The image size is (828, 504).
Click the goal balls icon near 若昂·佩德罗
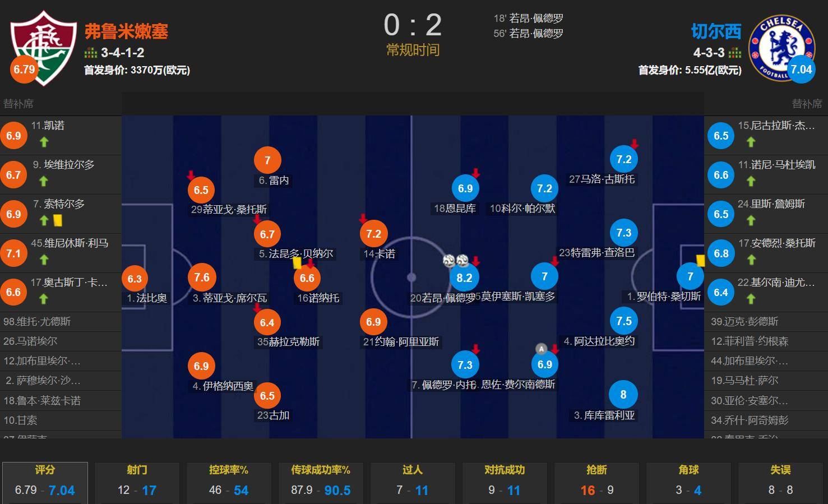click(x=455, y=261)
